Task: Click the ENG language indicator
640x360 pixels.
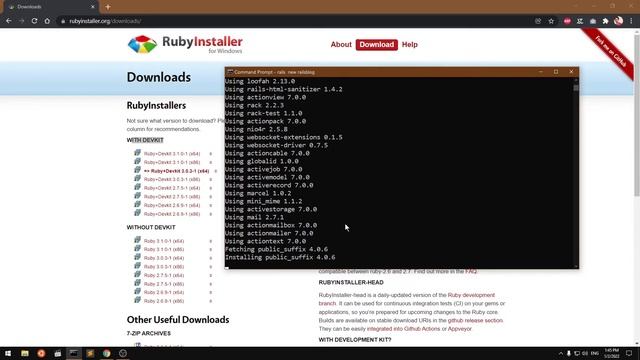Action: [595, 353]
